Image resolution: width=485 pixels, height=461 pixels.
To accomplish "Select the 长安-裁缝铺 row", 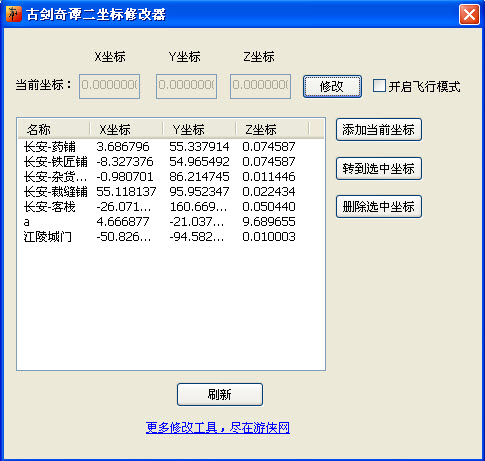I will 171,192.
